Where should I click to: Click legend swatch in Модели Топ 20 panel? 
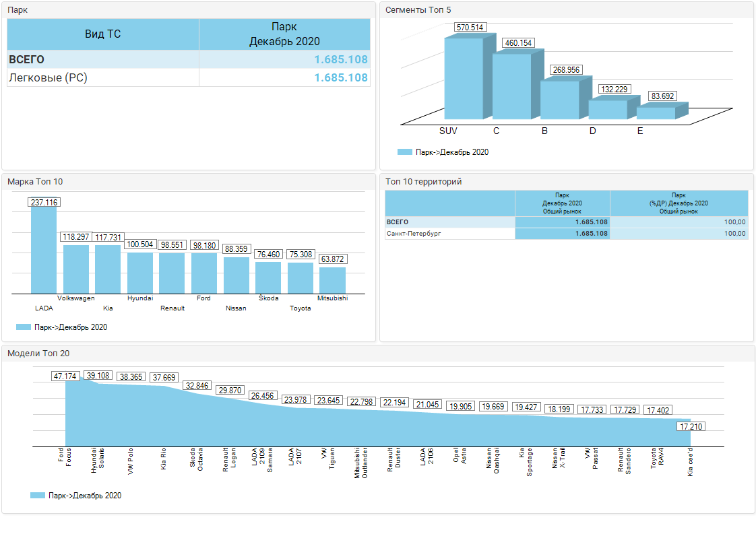[x=38, y=496]
